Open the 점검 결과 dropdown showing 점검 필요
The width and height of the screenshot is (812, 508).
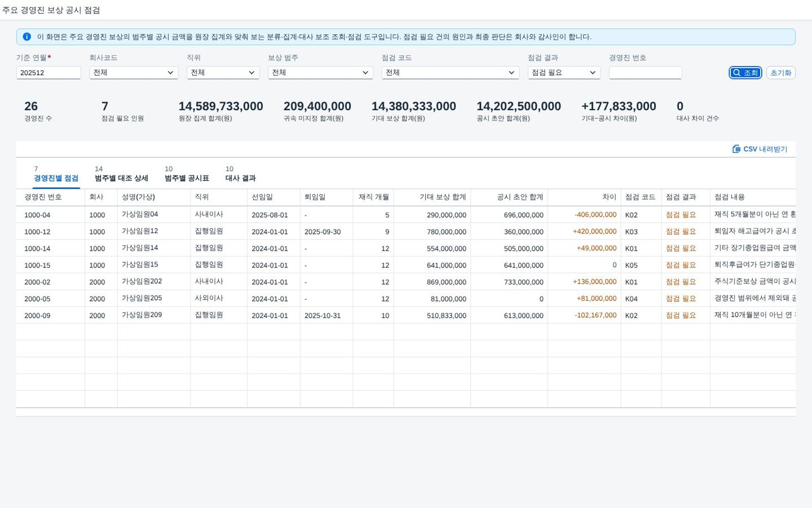[x=564, y=73]
